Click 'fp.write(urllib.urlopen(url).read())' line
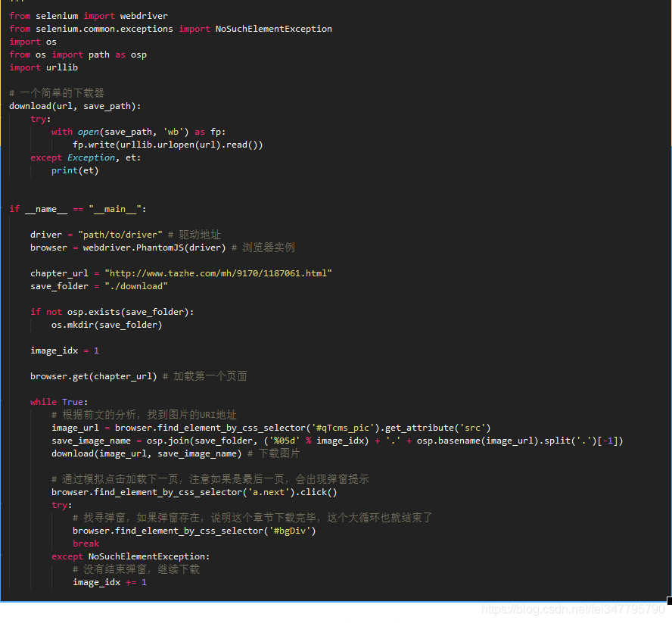The height and width of the screenshot is (623, 672). tap(167, 145)
